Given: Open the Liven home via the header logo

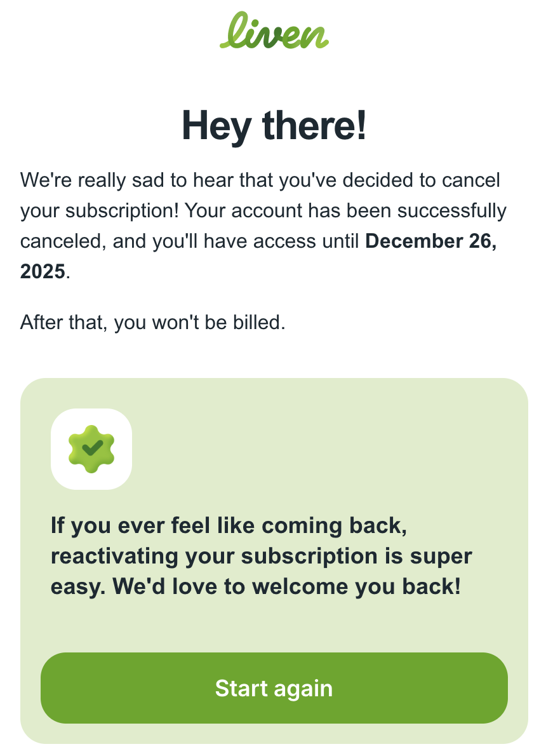Looking at the screenshot, I should point(273,35).
